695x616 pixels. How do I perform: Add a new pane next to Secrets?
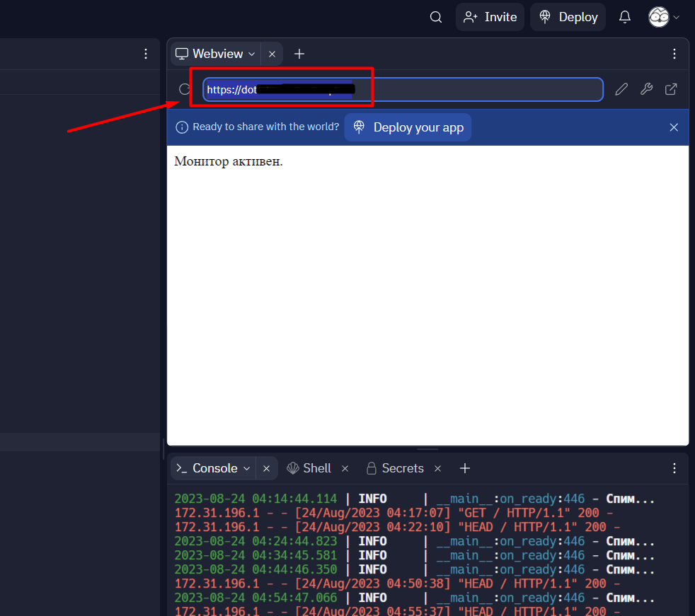point(464,467)
